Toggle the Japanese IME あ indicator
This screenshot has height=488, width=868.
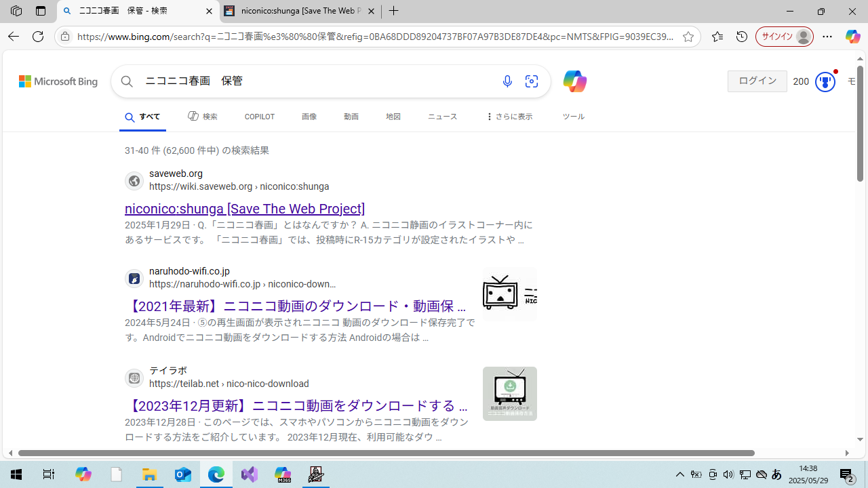[x=777, y=474]
